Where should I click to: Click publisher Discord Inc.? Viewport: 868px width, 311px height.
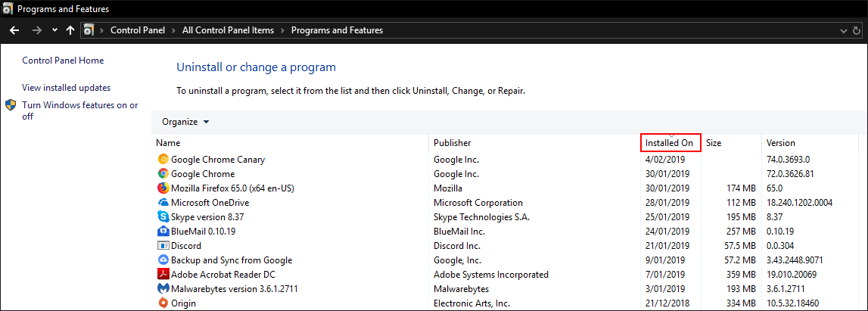pyautogui.click(x=456, y=246)
